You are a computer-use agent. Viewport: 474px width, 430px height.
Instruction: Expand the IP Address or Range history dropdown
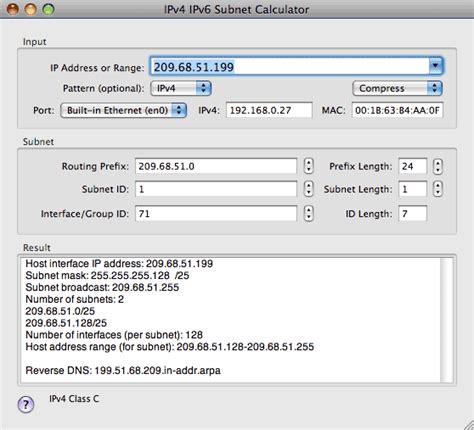click(435, 66)
